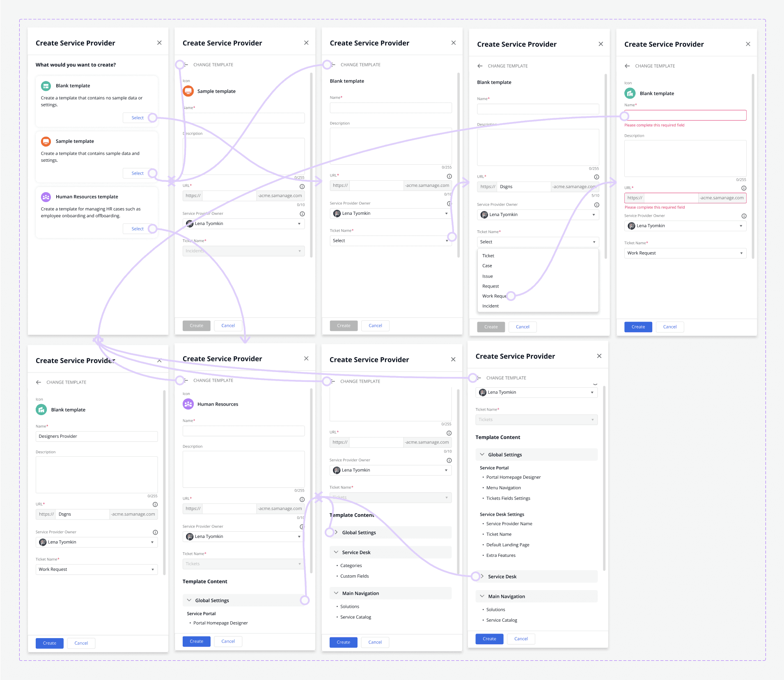Click the URL info icon in the Human Resources form
Screen dimensions: 784x680
pyautogui.click(x=302, y=499)
